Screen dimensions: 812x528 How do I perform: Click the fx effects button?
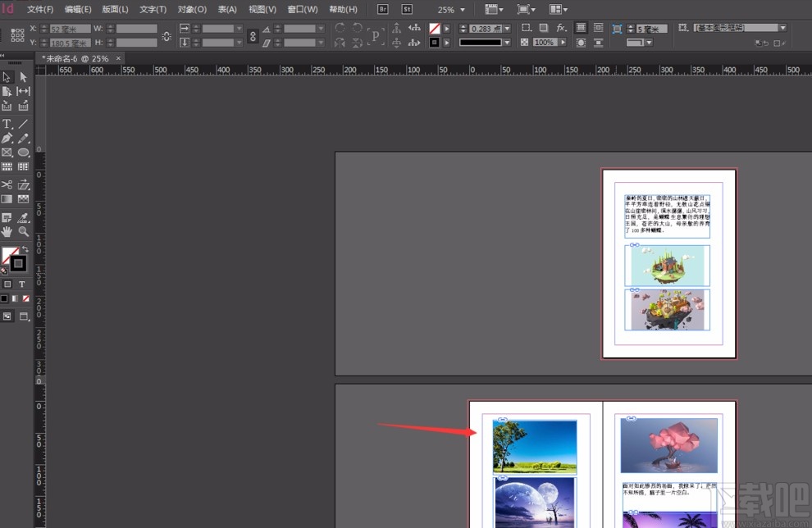coord(561,28)
